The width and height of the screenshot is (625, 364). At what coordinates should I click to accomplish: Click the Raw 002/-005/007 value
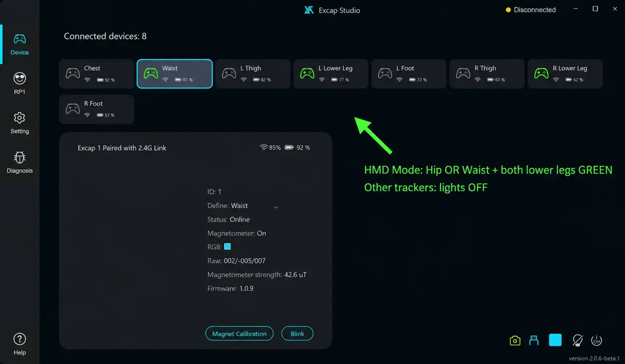point(245,261)
